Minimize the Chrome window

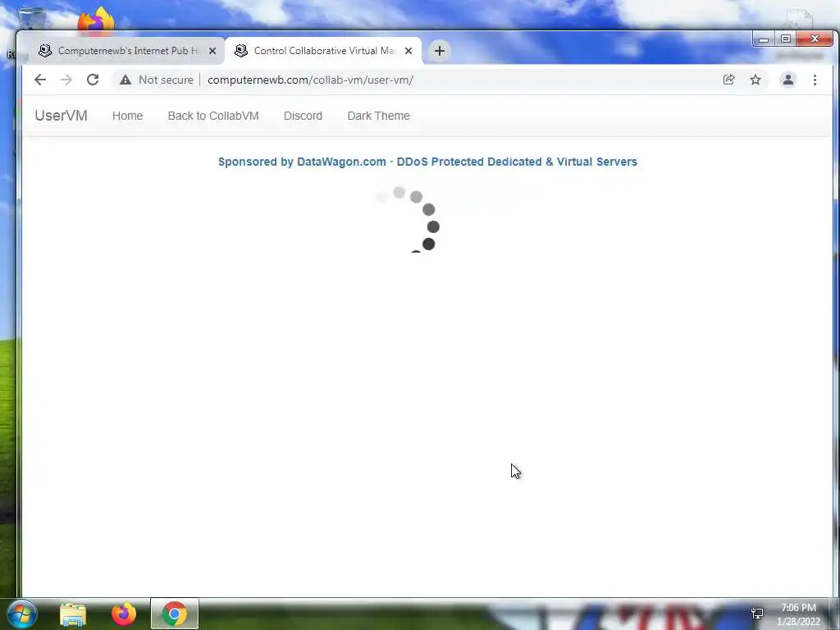(764, 39)
